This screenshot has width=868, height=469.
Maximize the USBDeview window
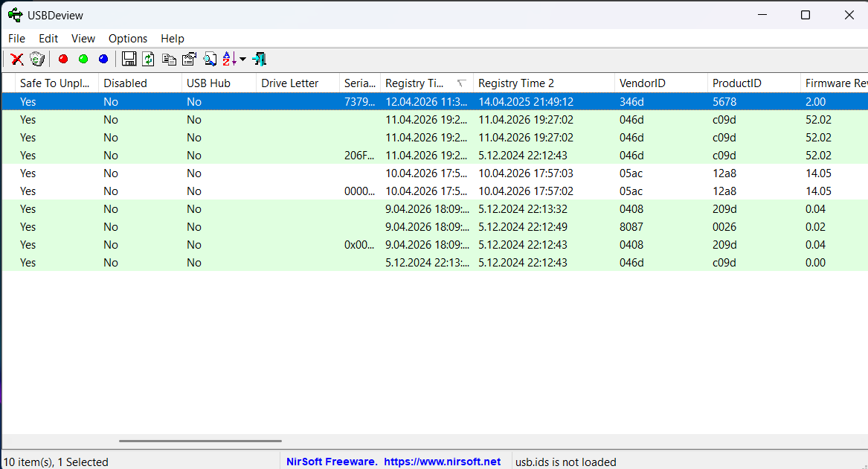coord(806,15)
